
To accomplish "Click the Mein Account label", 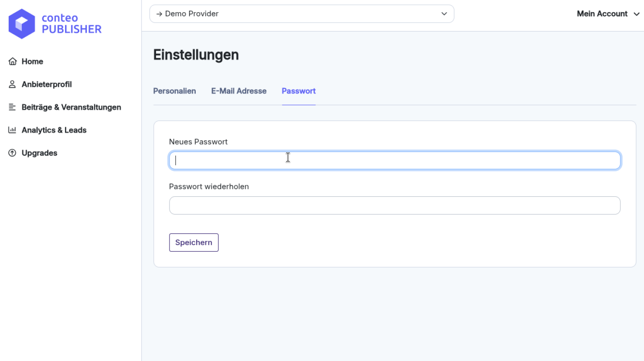I will pyautogui.click(x=602, y=14).
